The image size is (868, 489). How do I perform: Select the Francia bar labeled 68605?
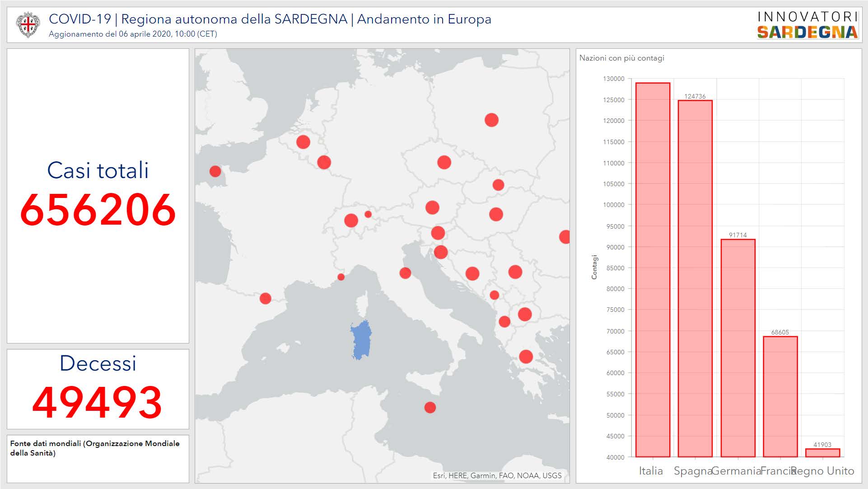click(x=780, y=397)
